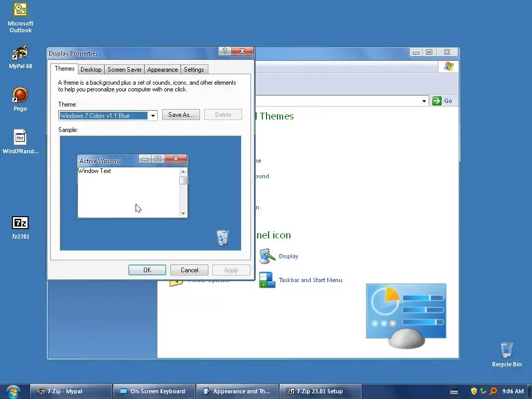Open the Appearance tab
The image size is (532, 399).
pyautogui.click(x=163, y=70)
